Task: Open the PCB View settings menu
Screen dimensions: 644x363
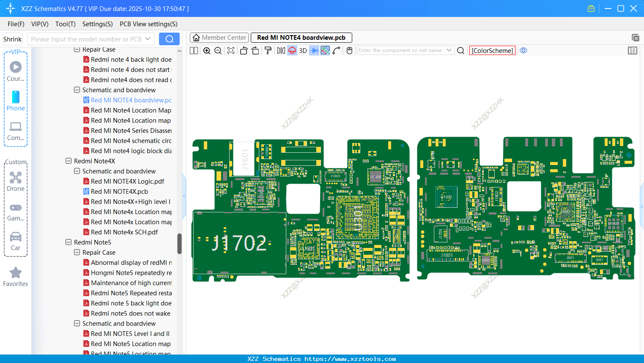Action: coord(148,24)
